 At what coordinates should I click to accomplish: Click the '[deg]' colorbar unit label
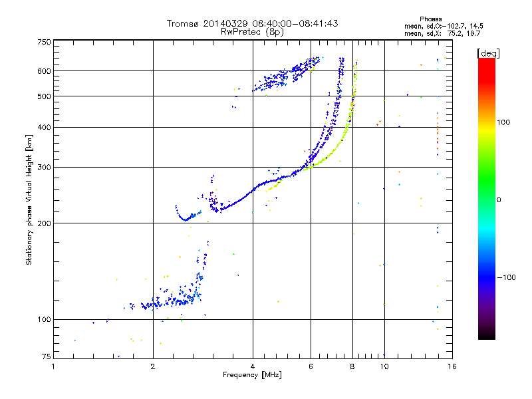click(488, 53)
